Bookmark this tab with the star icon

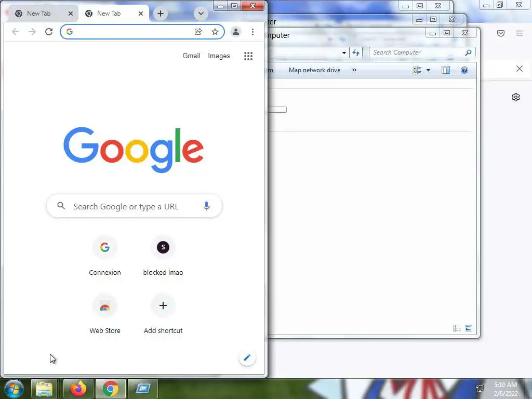click(x=215, y=32)
